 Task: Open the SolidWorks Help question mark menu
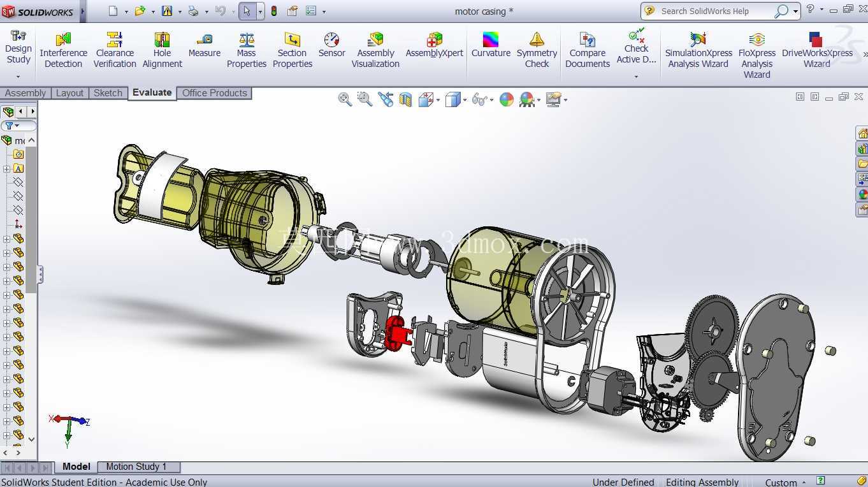coord(810,10)
